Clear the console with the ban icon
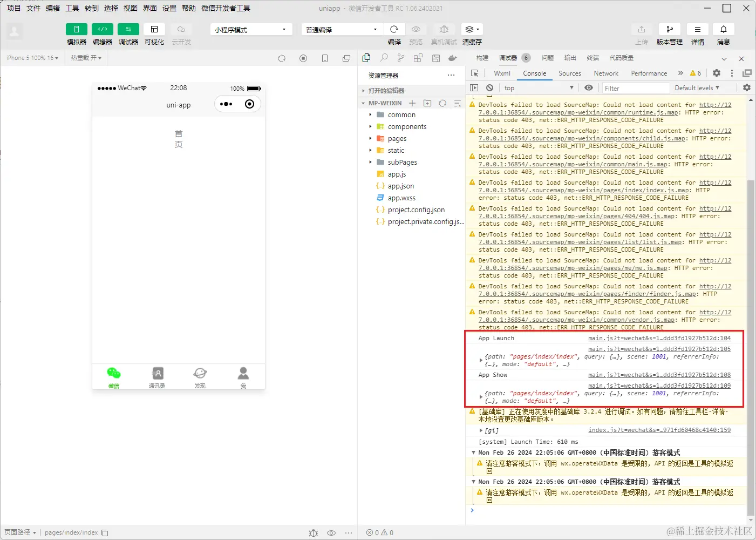The width and height of the screenshot is (756, 540). (489, 88)
